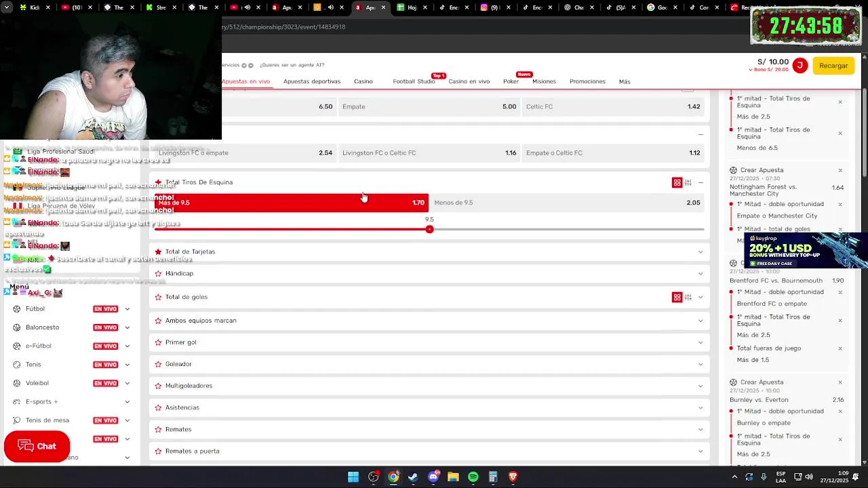Open the Chat support button
This screenshot has width=868, height=488.
(37, 446)
